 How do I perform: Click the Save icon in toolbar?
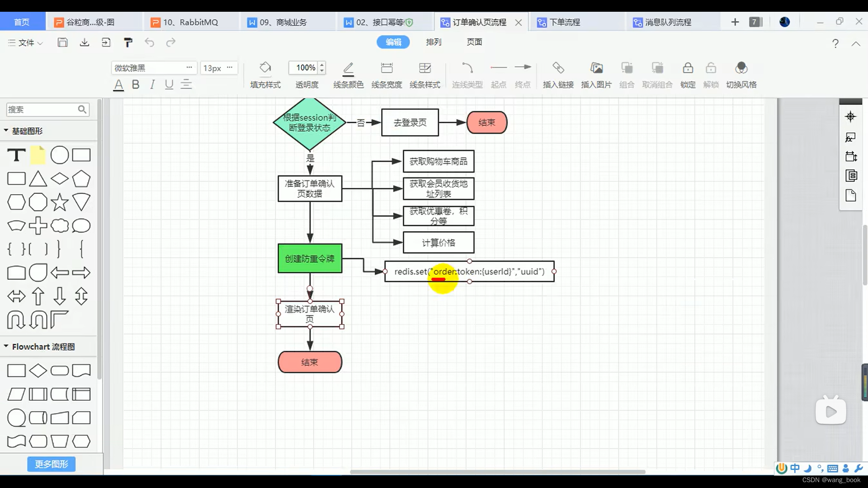[62, 42]
